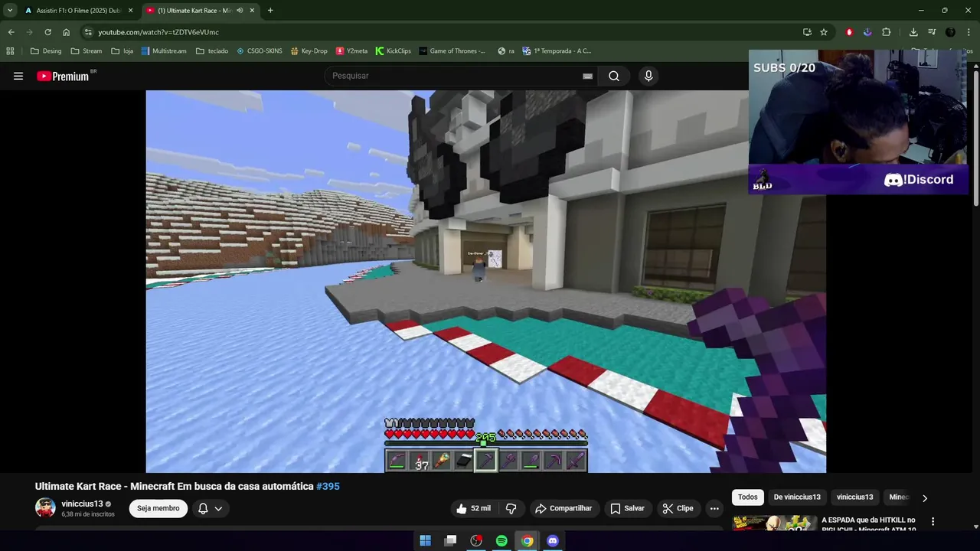The width and height of the screenshot is (980, 551).
Task: Open the on-screen keyboard icon in search box
Action: tap(587, 76)
